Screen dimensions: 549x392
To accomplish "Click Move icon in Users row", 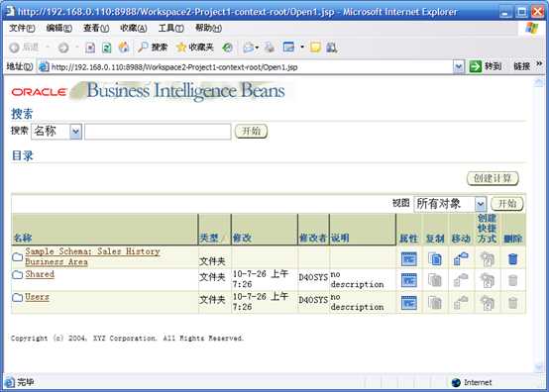I will pos(461,303).
